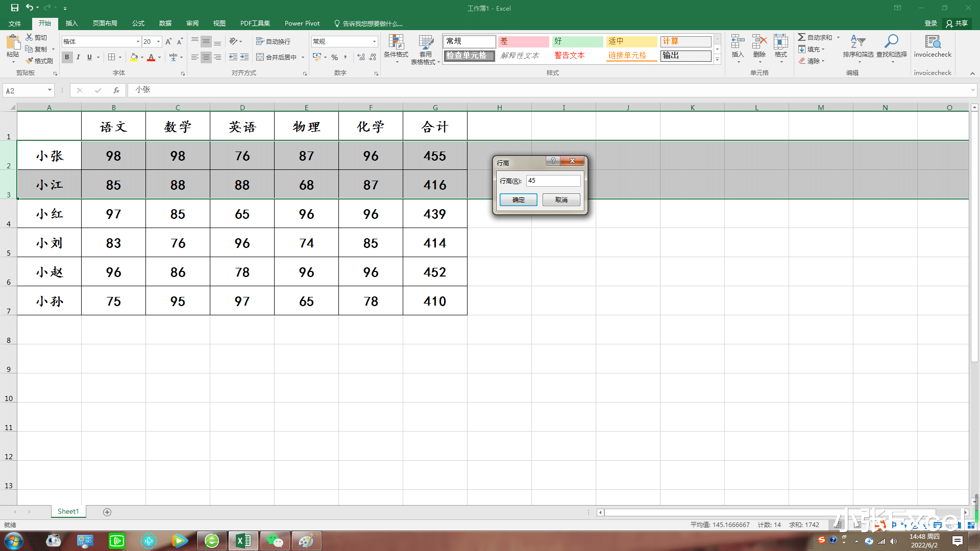Click the Windows Start button
Screen dimensions: 980x551
[14, 541]
